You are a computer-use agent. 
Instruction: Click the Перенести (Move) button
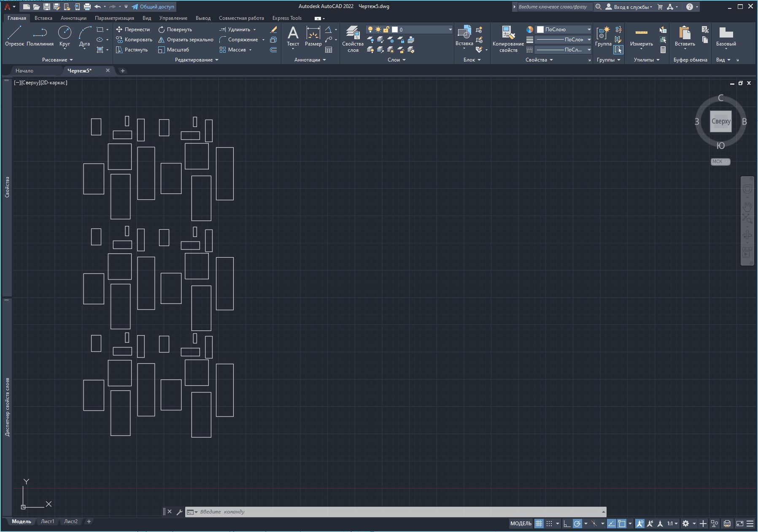[x=133, y=30]
